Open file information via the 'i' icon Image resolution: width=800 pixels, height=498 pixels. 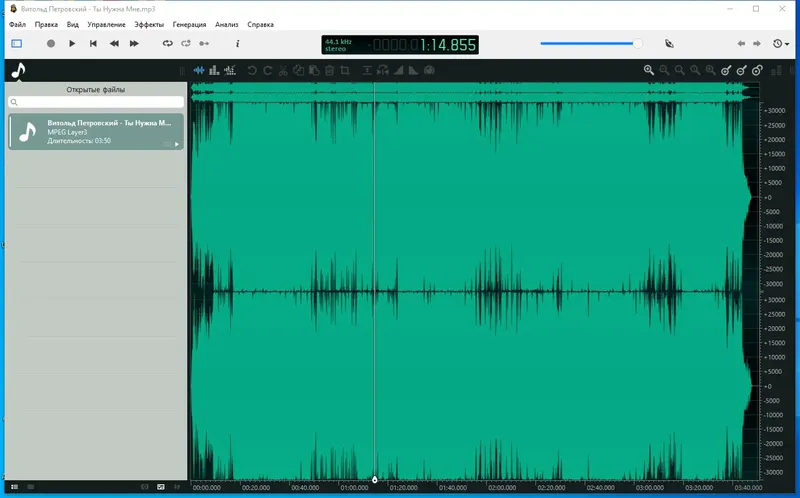click(x=237, y=43)
